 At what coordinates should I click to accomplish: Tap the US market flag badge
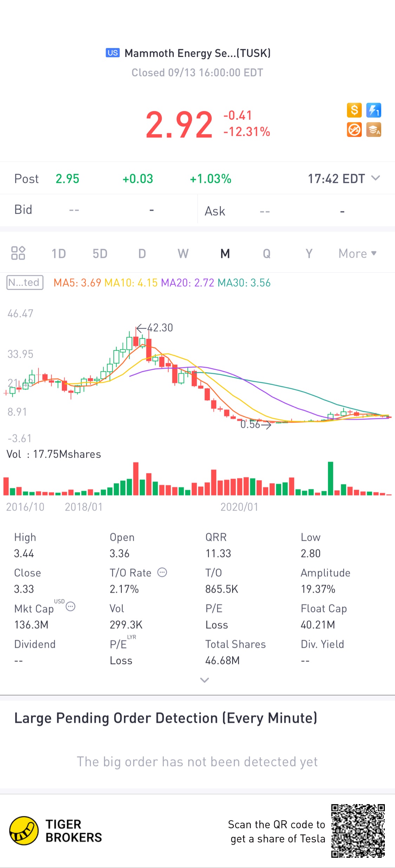(x=113, y=53)
